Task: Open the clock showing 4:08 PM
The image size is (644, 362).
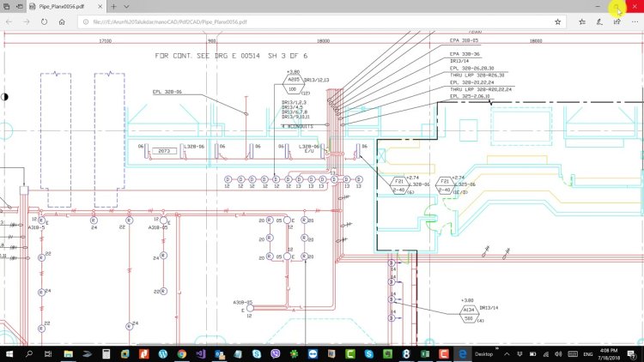Action: point(606,353)
